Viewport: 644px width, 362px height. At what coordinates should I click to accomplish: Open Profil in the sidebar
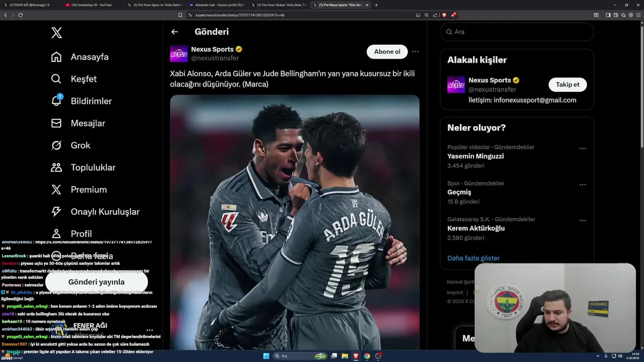tap(71, 234)
